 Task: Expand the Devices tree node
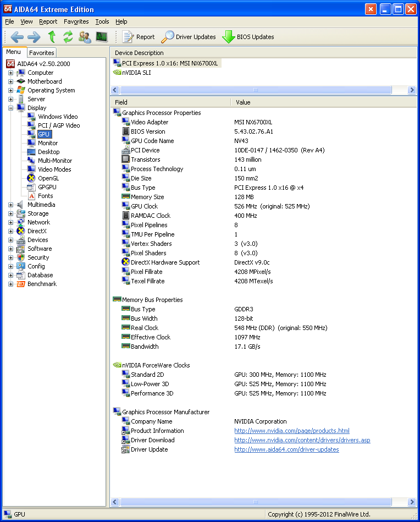[x=10, y=240]
